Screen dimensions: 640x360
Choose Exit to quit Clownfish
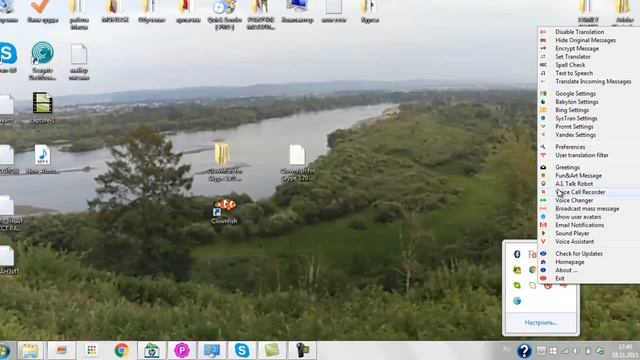tap(560, 278)
